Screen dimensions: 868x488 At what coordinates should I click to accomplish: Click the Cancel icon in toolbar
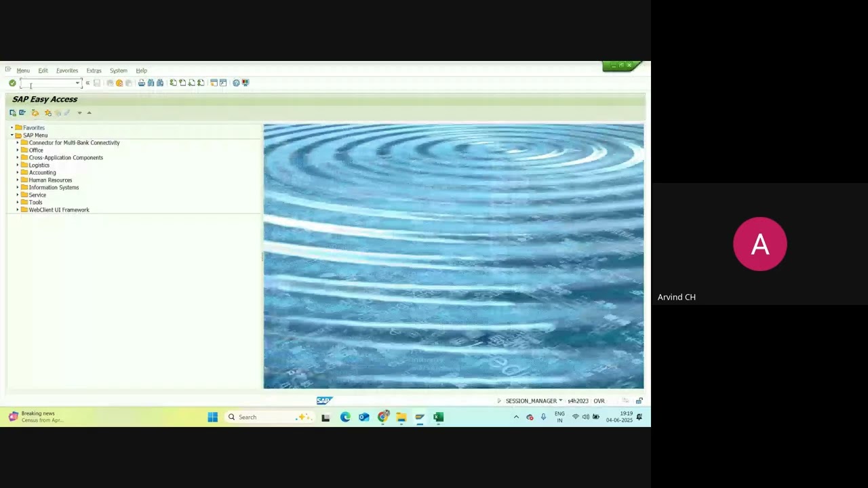(x=129, y=83)
